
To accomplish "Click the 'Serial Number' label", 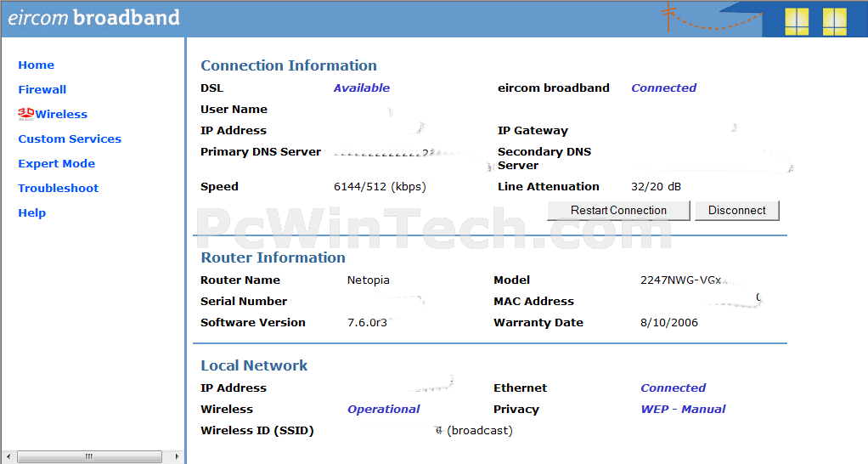I will pyautogui.click(x=244, y=301).
